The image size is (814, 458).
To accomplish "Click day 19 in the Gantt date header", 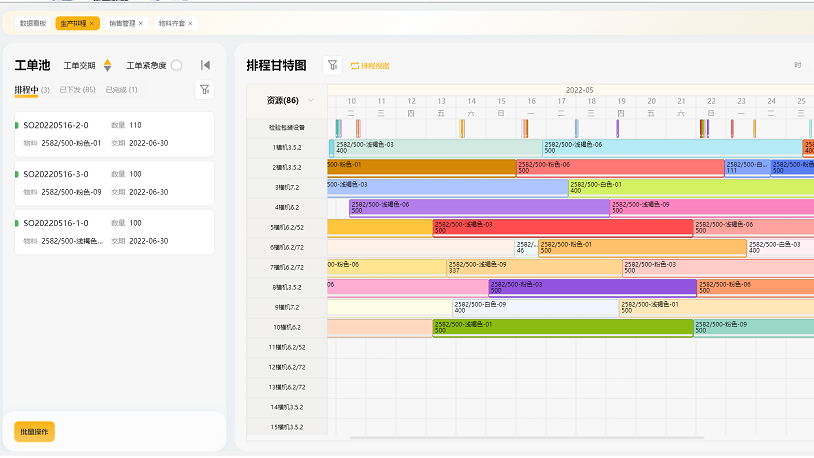I will (x=621, y=101).
